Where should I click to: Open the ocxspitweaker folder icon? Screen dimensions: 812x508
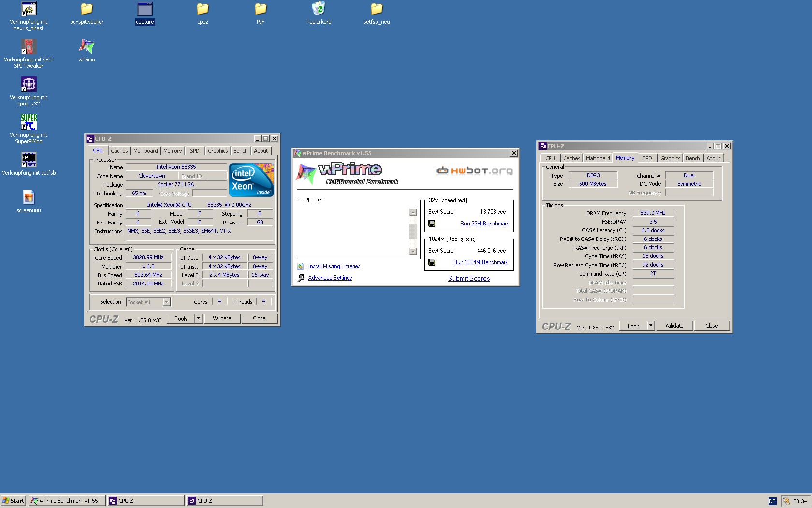click(x=87, y=9)
